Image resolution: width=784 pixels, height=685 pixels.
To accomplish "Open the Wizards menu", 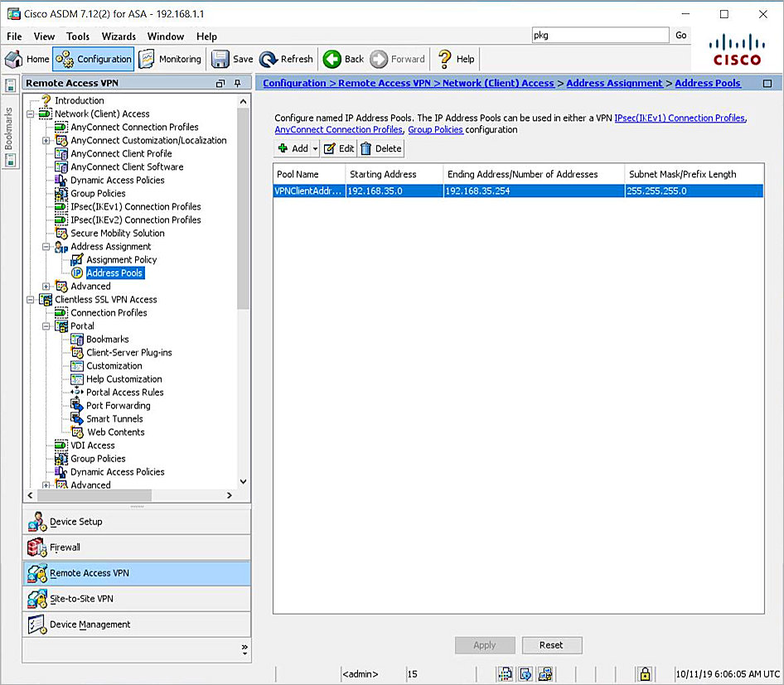I will [x=119, y=36].
